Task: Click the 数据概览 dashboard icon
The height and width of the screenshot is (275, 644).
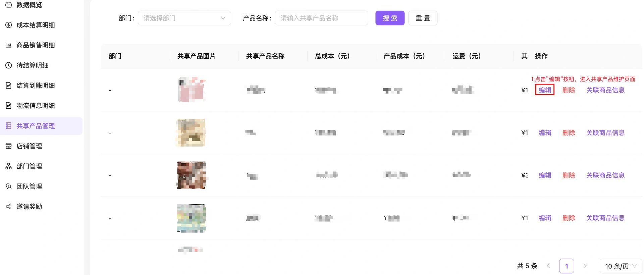Action: [x=9, y=5]
